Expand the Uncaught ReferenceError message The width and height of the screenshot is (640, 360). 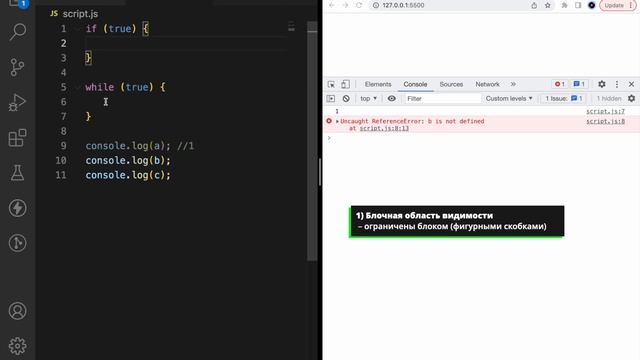[x=337, y=121]
